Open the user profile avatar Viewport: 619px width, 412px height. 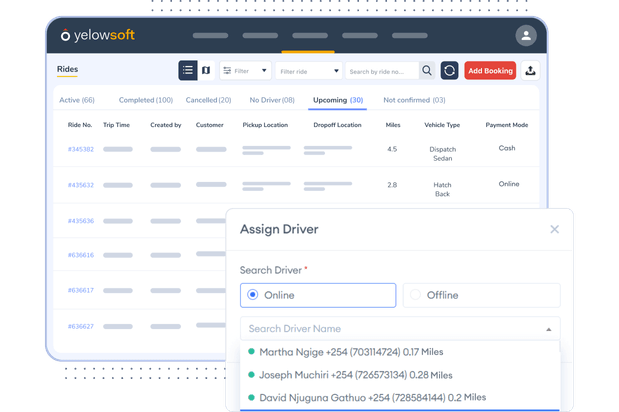coord(526,36)
